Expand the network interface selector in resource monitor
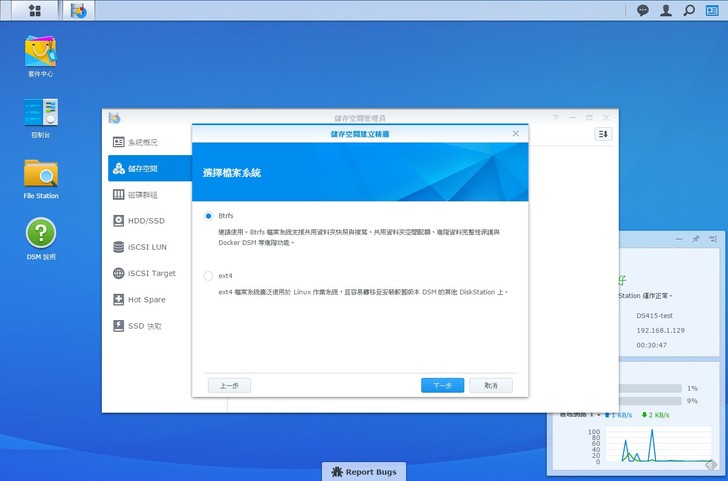 point(597,413)
